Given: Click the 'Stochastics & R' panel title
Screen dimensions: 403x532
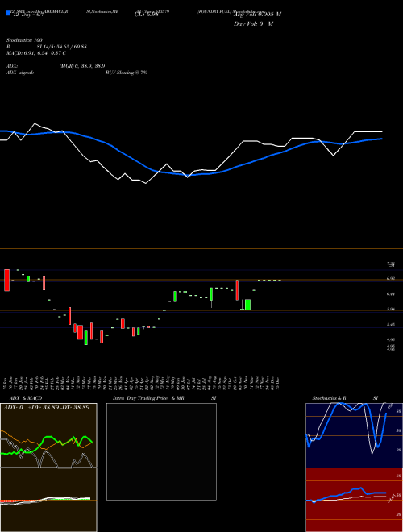Looking at the screenshot, I should click(330, 398).
